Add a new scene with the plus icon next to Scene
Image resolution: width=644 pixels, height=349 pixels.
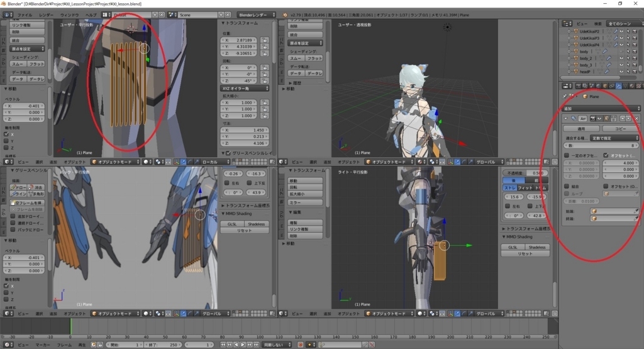tap(221, 15)
